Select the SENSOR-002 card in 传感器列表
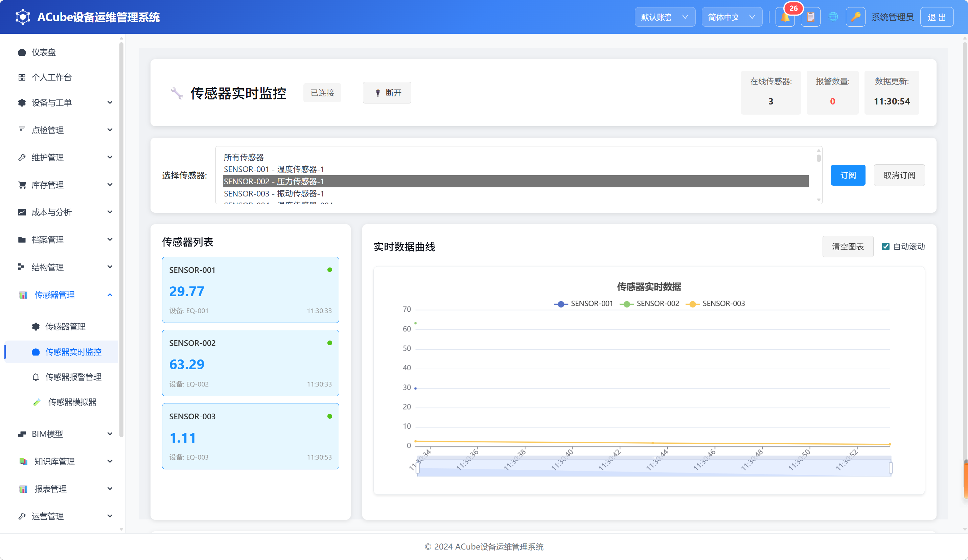 click(x=250, y=363)
